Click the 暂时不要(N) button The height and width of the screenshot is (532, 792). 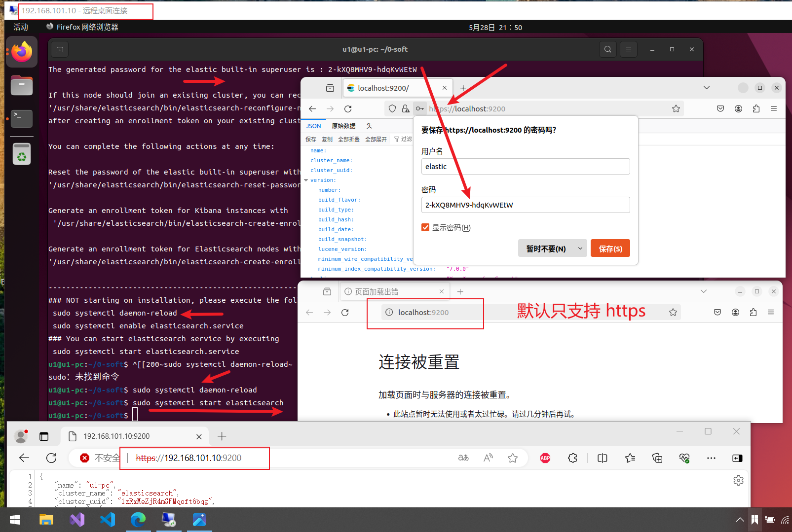[546, 248]
